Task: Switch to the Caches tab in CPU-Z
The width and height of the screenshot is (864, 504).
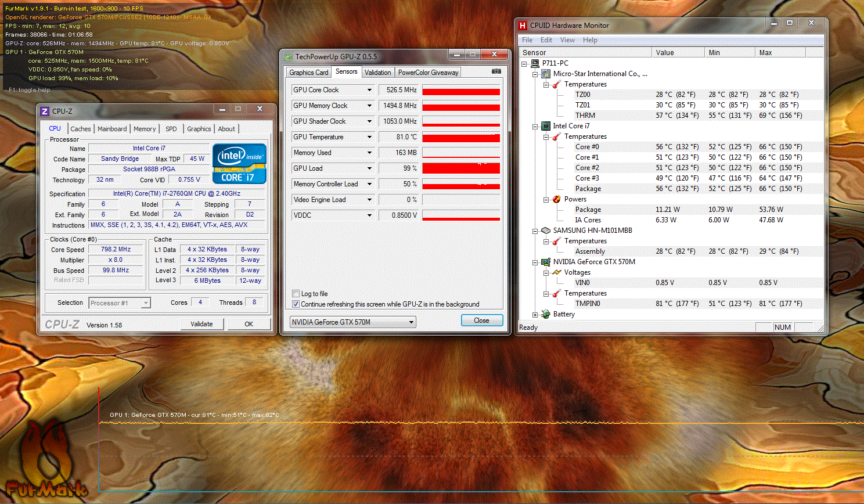Action: [81, 129]
